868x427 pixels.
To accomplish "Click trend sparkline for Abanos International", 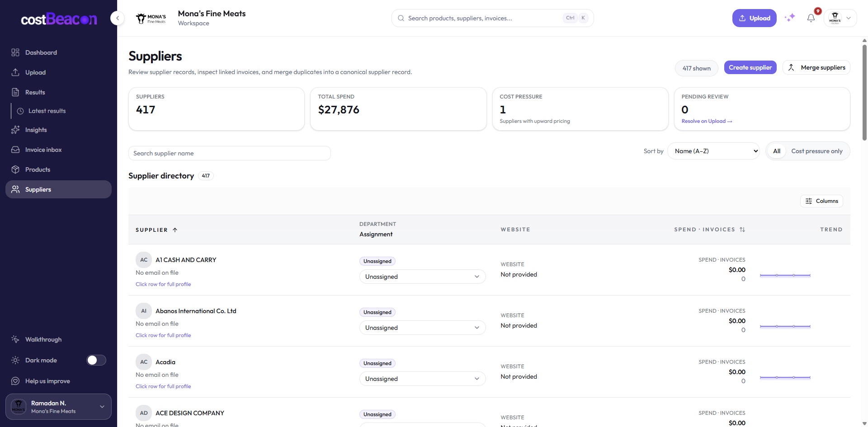I will [x=785, y=326].
